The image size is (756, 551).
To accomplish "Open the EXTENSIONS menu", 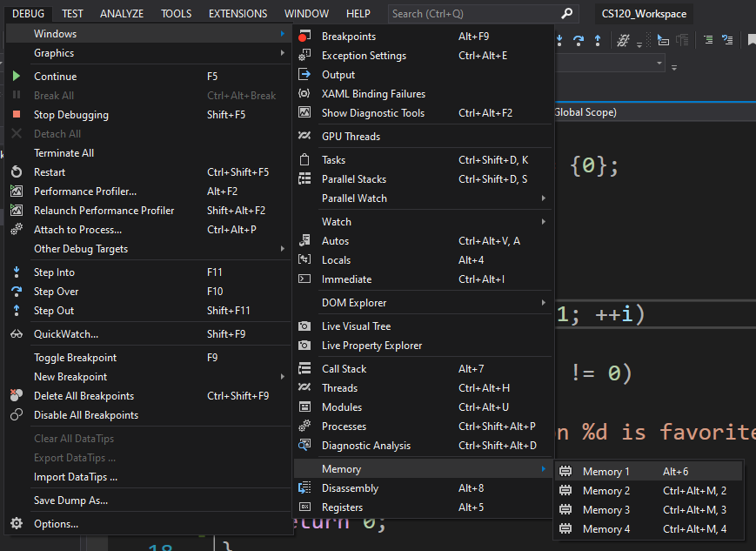I will coord(238,14).
